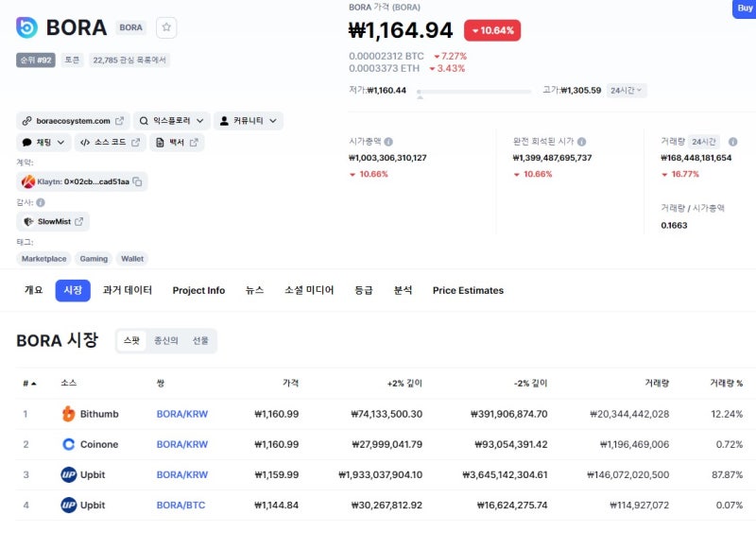Expand the 익스플로러 dropdown
Viewport: 756px width, 549px height.
tap(199, 121)
